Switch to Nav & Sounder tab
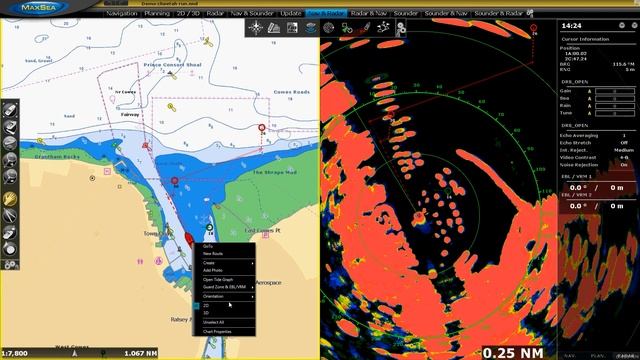 pyautogui.click(x=252, y=13)
